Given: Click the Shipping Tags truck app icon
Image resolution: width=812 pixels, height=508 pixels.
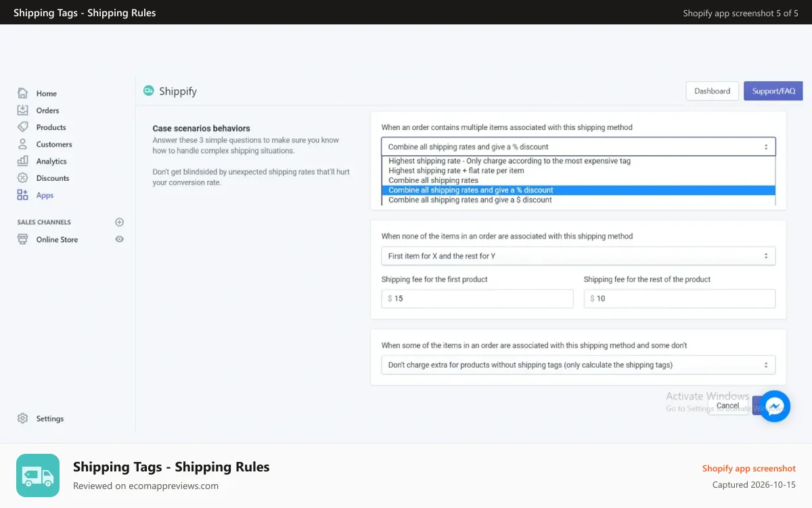Looking at the screenshot, I should 38,475.
